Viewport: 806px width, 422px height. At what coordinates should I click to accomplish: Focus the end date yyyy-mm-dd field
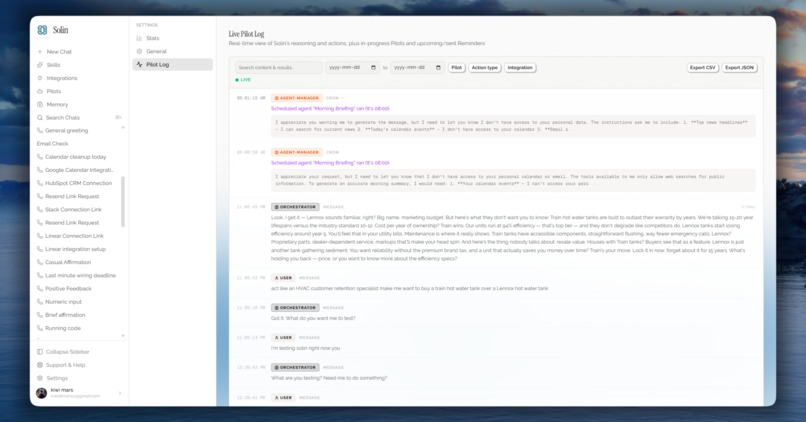tap(417, 68)
